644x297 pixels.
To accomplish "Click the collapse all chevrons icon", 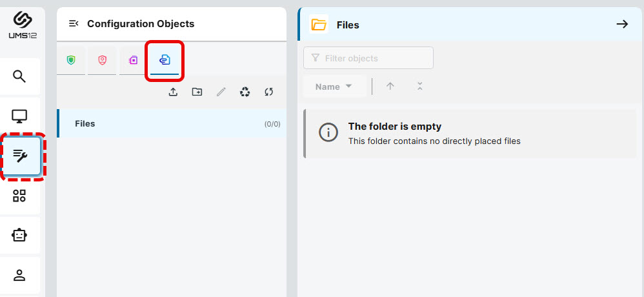I will pos(419,87).
